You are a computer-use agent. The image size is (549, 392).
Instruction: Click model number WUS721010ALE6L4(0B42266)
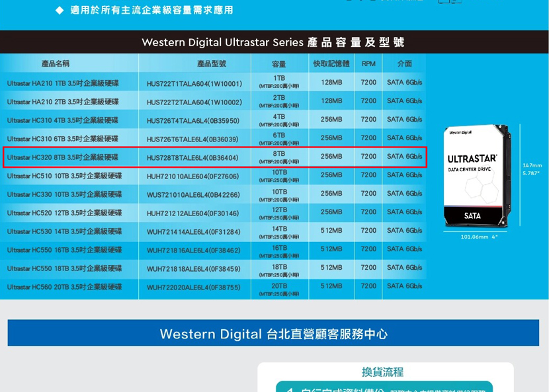point(193,195)
